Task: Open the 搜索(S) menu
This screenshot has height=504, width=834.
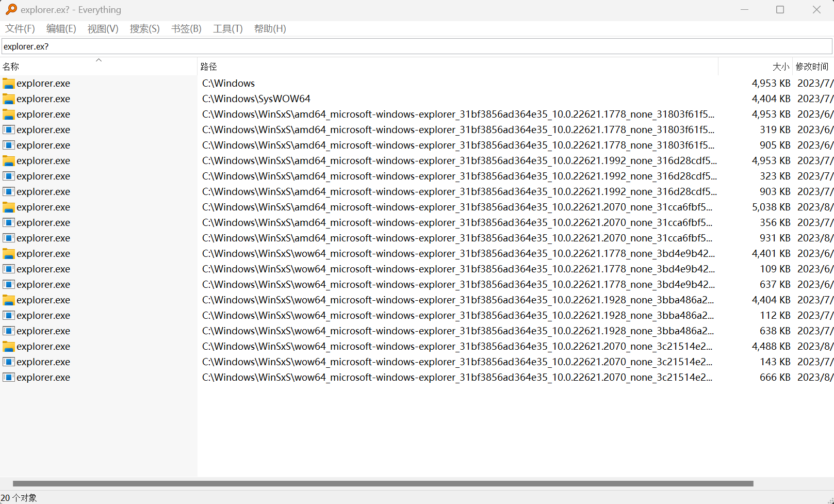Action: coord(144,29)
